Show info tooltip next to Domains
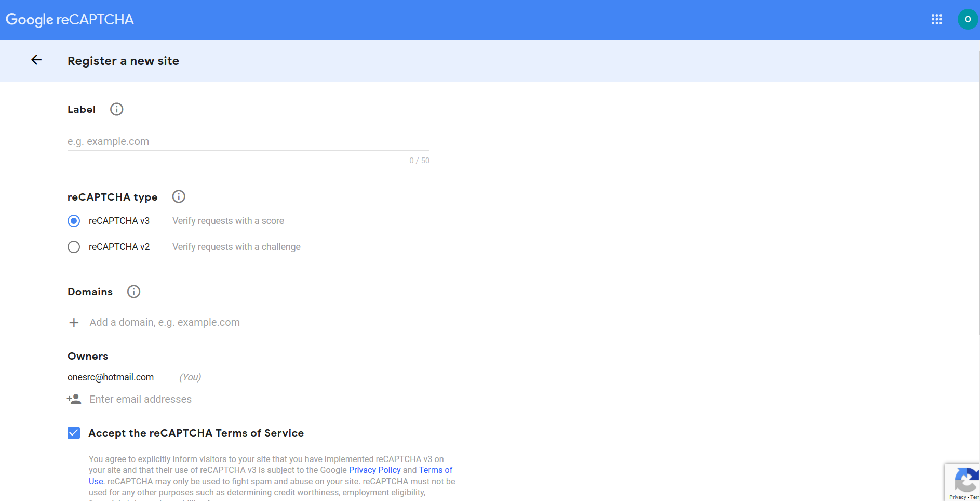The width and height of the screenshot is (980, 501). (134, 292)
